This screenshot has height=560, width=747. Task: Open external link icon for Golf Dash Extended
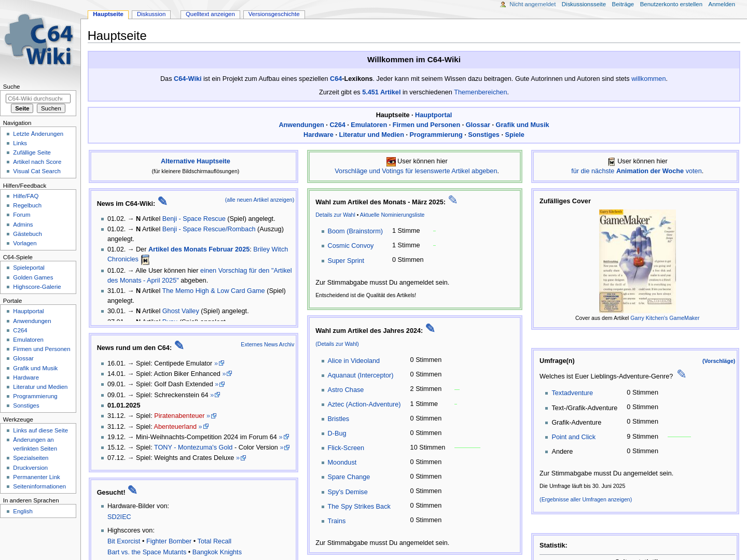[222, 384]
